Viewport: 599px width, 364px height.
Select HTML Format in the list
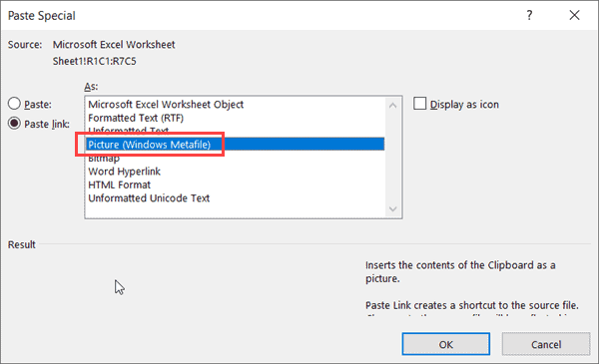[x=235, y=184]
